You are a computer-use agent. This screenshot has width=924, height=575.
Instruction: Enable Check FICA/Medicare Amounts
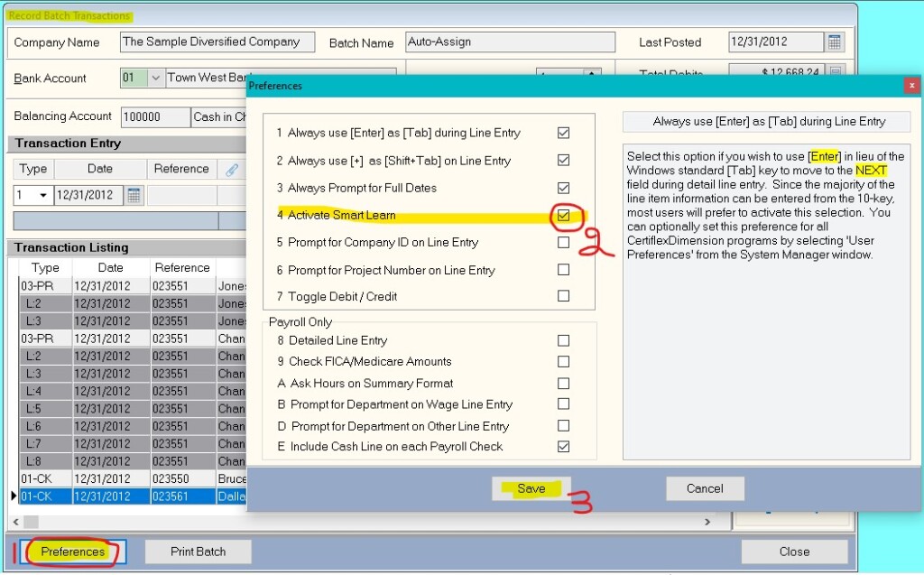click(563, 362)
